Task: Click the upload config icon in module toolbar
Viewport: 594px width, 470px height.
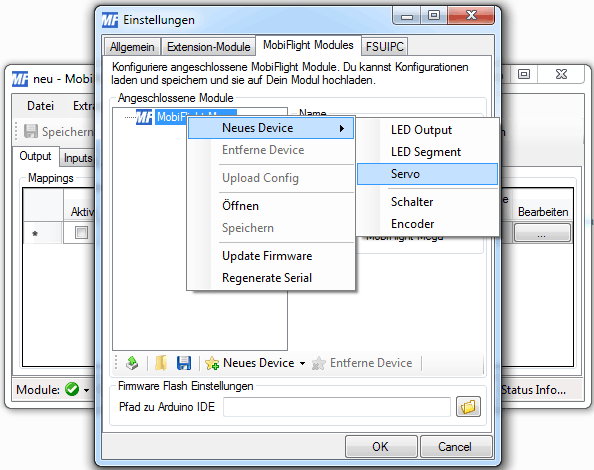Action: tap(132, 363)
